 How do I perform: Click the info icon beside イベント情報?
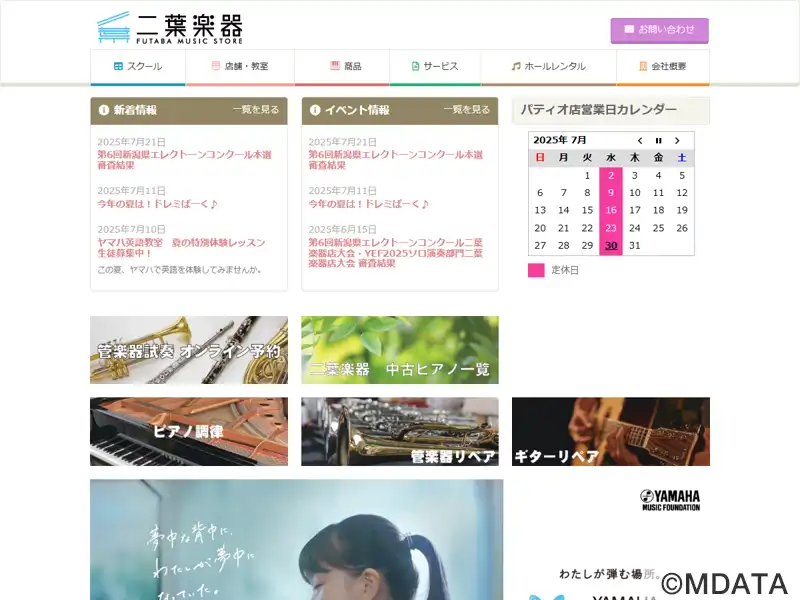coord(315,110)
